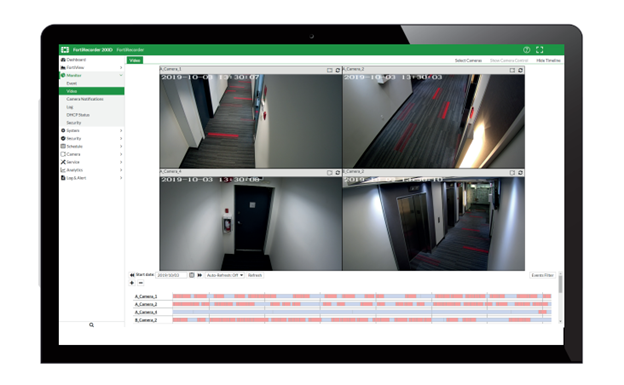Zoom out timeline with minus button
Viewport: 624px width, 385px height.
click(x=140, y=283)
